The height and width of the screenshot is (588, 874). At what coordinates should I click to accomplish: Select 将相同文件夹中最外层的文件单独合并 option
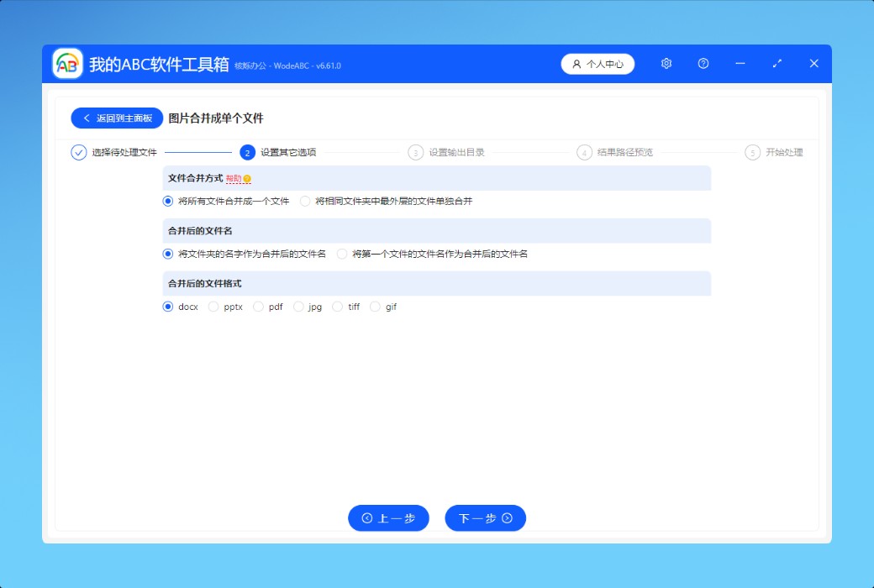(305, 202)
